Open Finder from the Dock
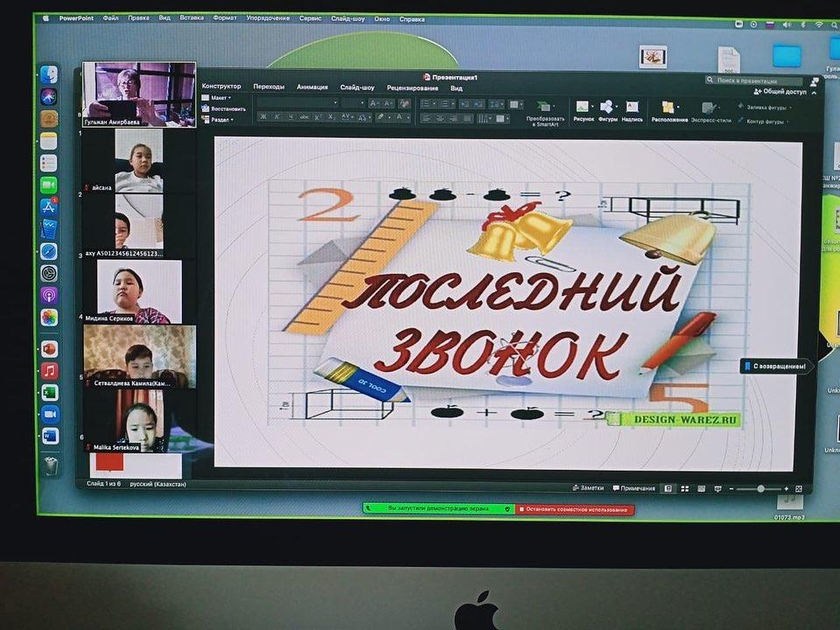The width and height of the screenshot is (840, 630). [x=49, y=74]
